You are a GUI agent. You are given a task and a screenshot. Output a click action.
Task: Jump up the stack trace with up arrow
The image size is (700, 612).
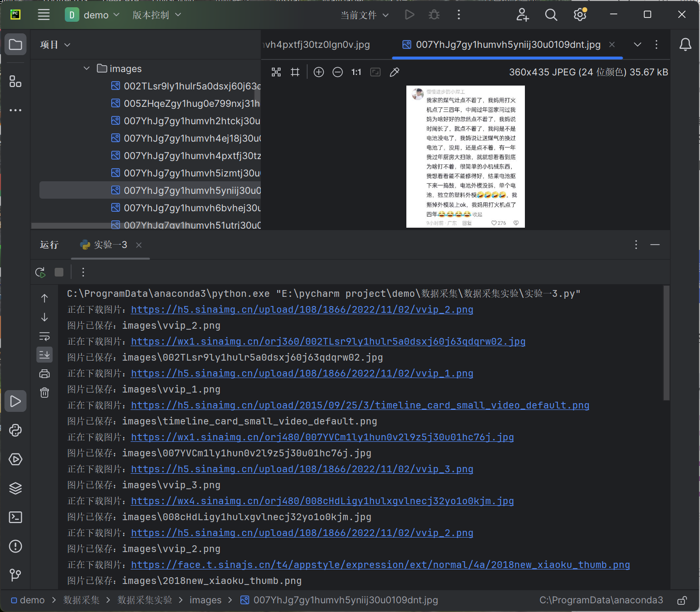tap(45, 298)
